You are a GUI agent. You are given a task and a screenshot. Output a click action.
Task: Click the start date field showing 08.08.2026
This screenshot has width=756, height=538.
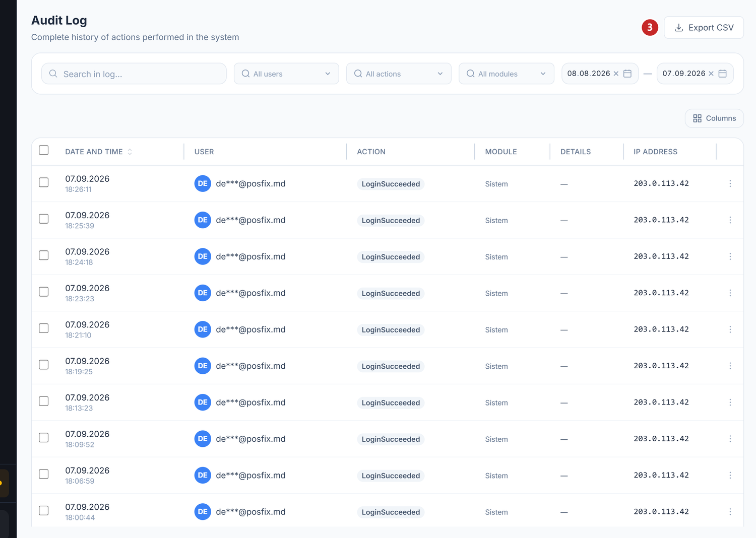pos(600,74)
